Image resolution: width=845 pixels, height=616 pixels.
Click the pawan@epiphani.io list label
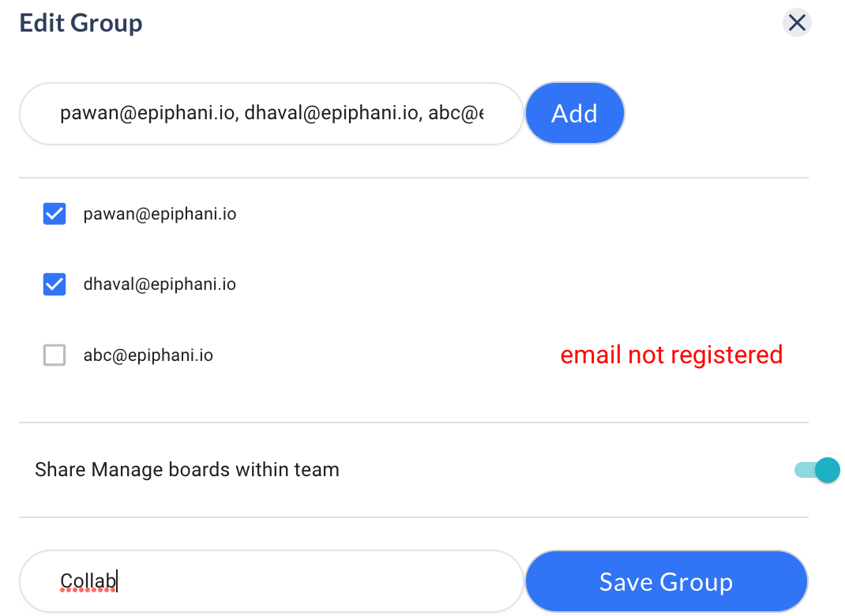coord(160,214)
